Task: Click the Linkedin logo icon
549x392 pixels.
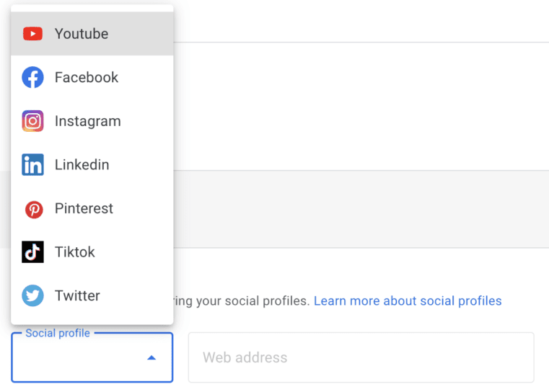Action: coord(32,165)
